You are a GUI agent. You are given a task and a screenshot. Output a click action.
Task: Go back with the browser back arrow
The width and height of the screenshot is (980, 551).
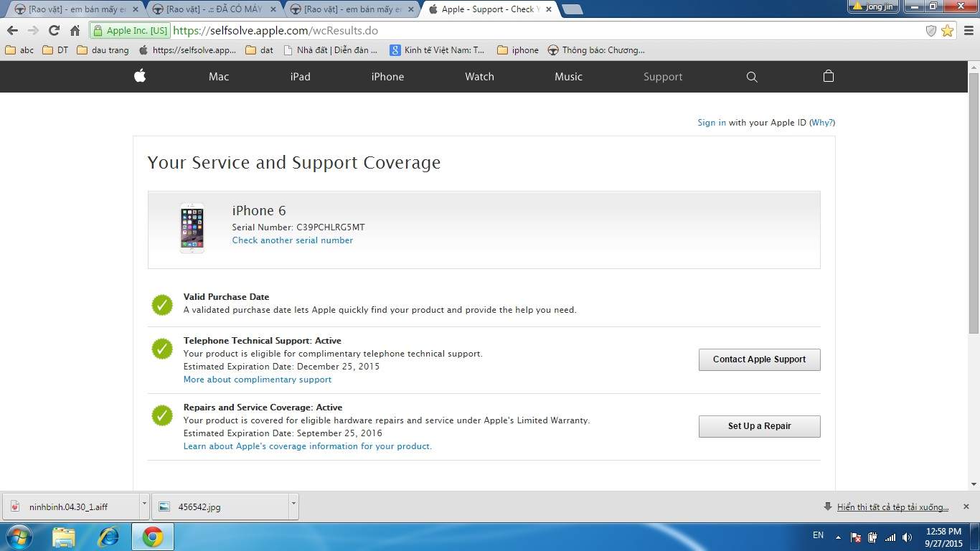coord(12,30)
